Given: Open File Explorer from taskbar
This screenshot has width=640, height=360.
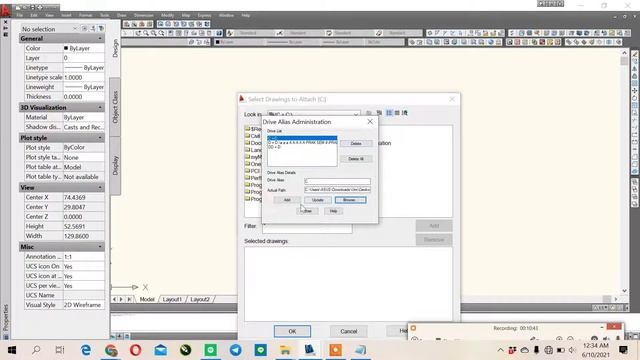Looking at the screenshot, I should pos(285,350).
